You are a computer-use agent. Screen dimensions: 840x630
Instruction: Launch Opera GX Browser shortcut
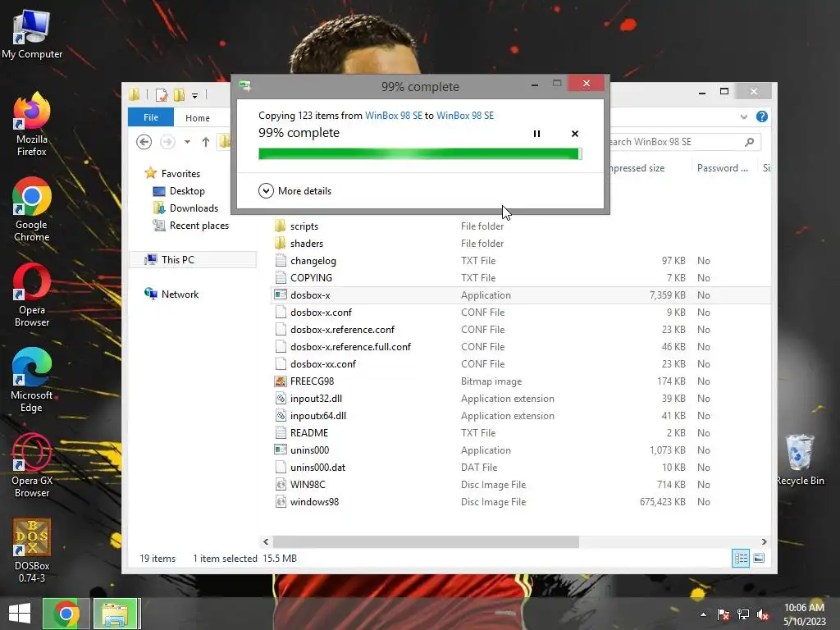pyautogui.click(x=32, y=465)
